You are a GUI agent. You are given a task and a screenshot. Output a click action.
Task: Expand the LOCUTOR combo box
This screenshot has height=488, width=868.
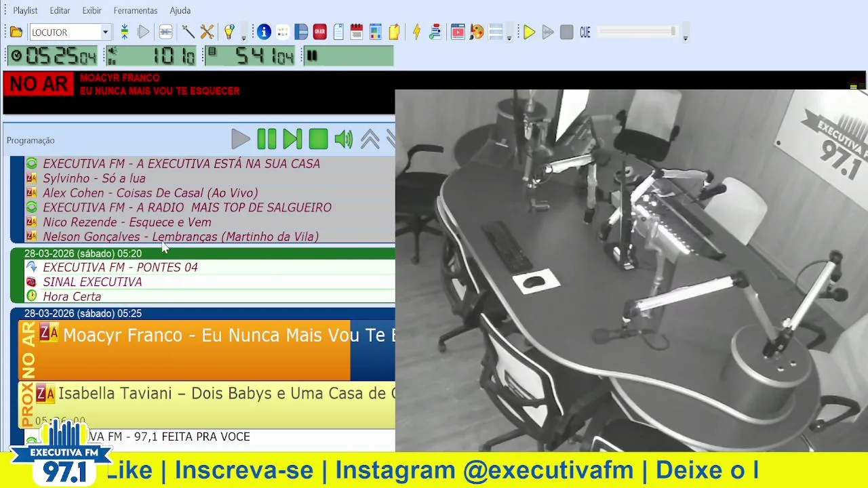coord(105,32)
